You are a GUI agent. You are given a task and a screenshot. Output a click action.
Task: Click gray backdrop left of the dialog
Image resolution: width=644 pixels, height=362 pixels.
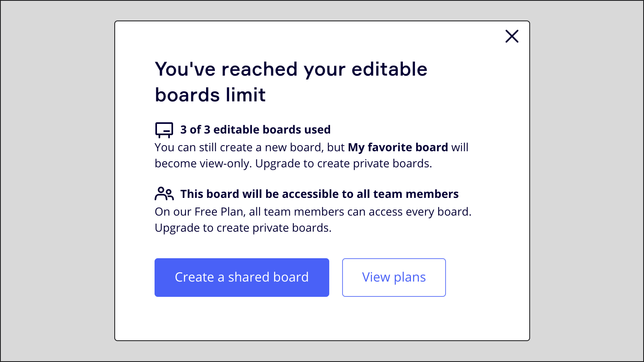[57, 181]
